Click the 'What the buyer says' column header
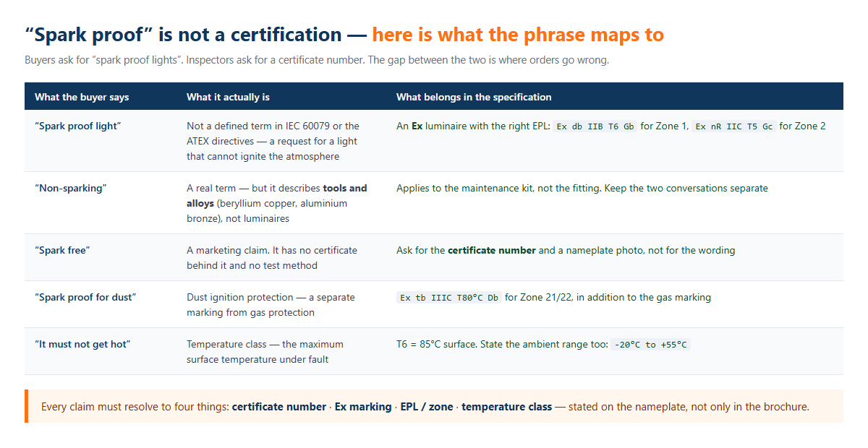Image resolution: width=868 pixels, height=448 pixels. (82, 97)
